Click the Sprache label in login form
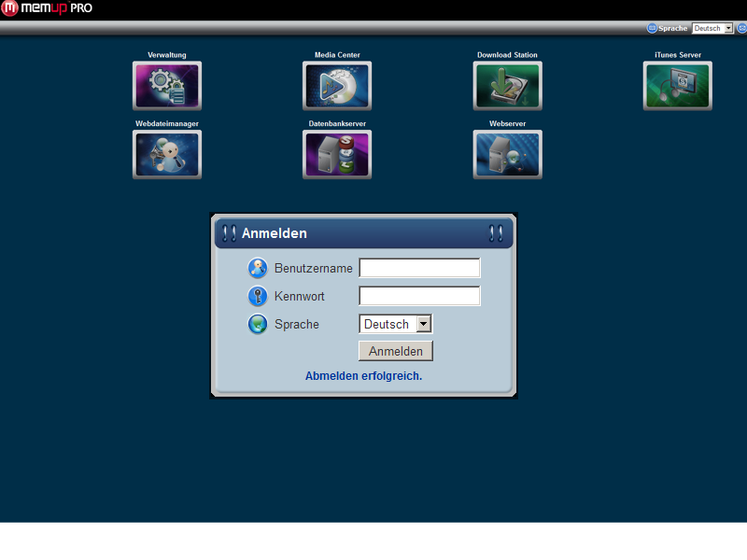 click(297, 324)
